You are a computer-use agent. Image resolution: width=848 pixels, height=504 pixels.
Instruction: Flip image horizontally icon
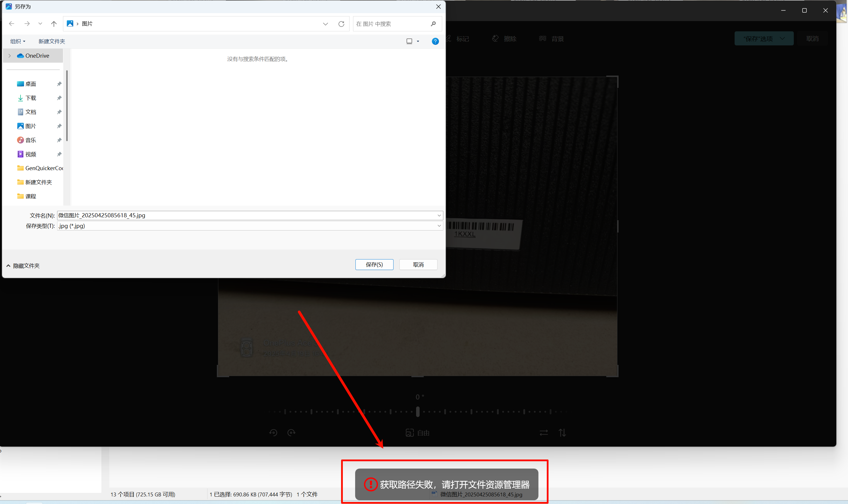[x=544, y=433]
